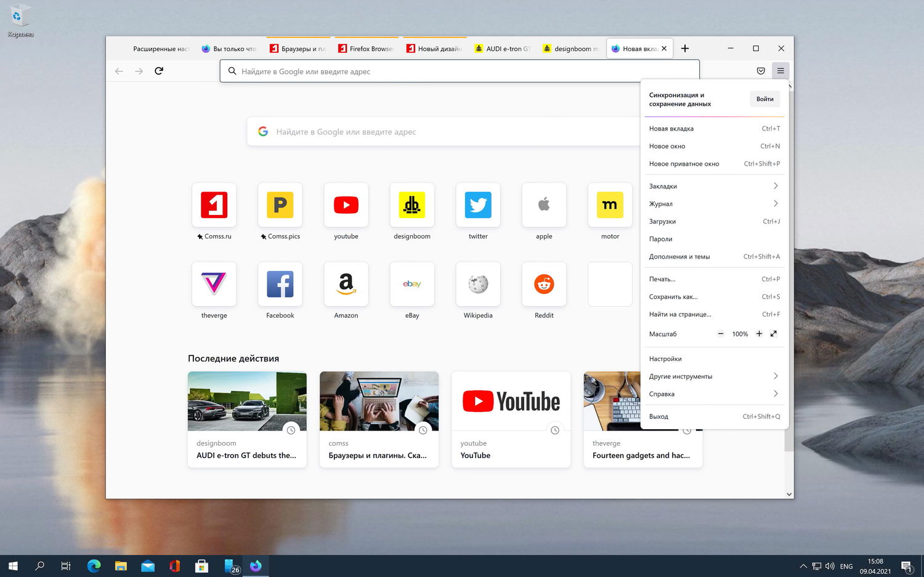Viewport: 924px width, 577px height.
Task: Choose Сохранить как... from the menu
Action: point(714,297)
